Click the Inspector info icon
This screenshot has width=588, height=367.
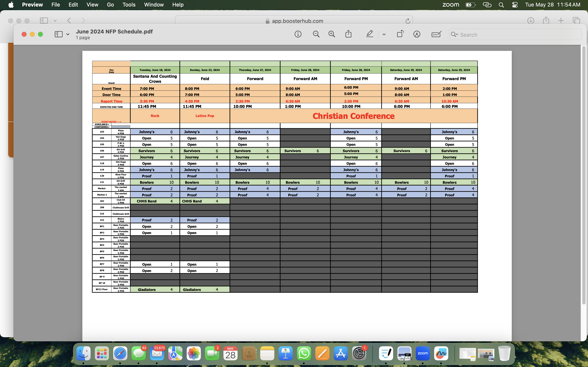298,34
